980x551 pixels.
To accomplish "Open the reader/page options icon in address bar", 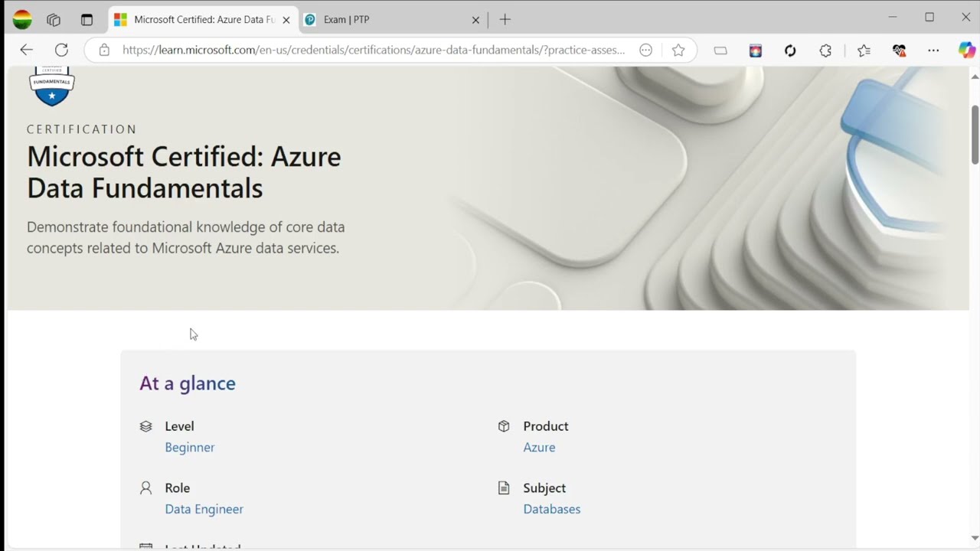I will pos(645,50).
